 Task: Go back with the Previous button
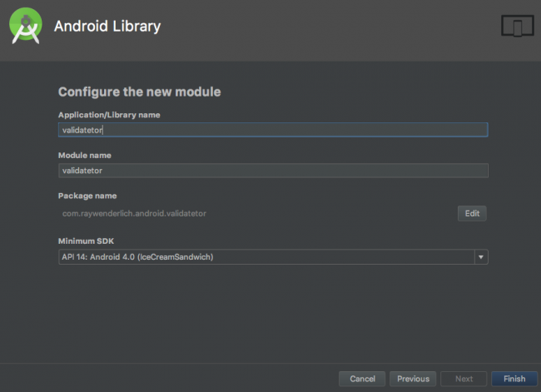point(413,379)
